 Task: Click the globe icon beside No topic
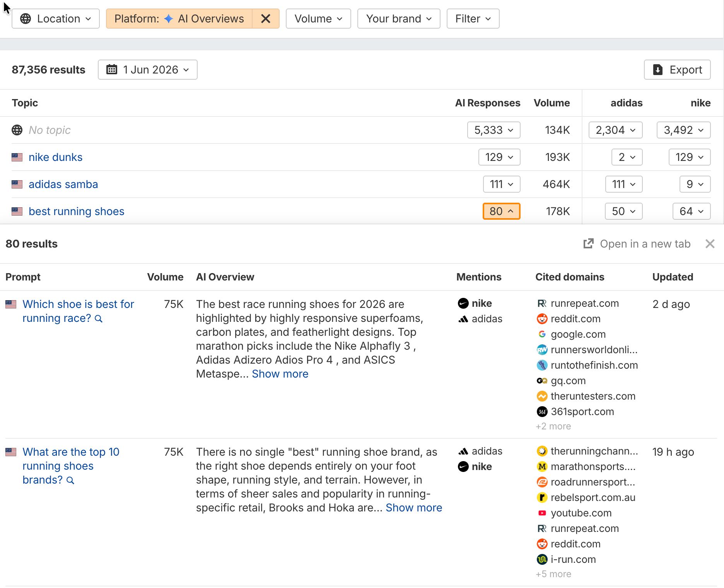[17, 130]
